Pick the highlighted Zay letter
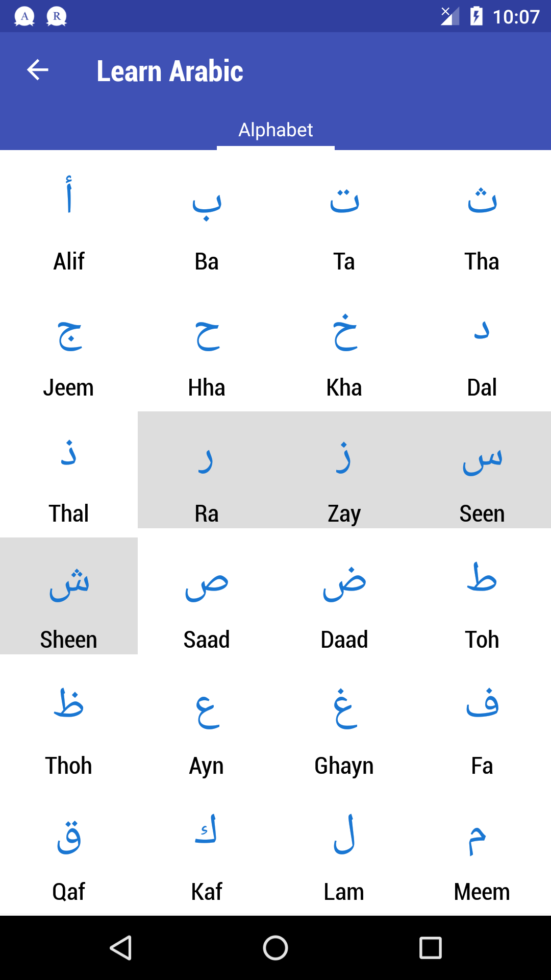This screenshot has height=980, width=551. 344,471
